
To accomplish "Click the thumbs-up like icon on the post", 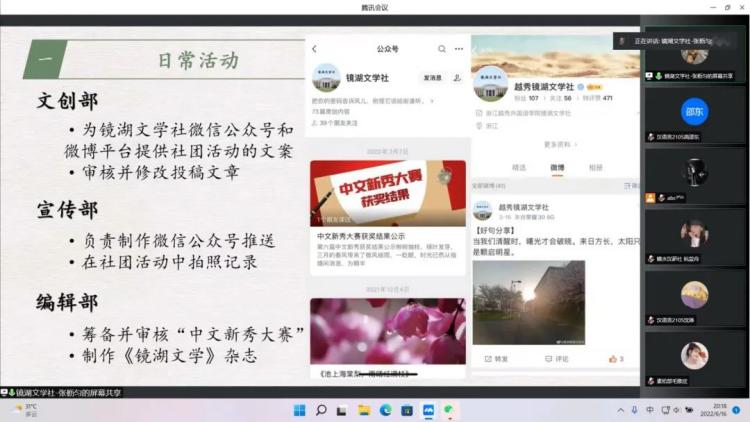I will pos(613,359).
